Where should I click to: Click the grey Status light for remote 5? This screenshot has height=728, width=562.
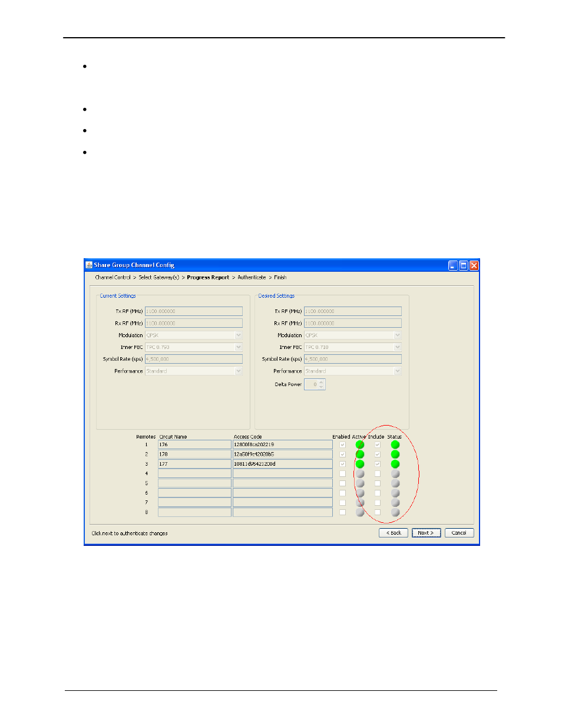pos(395,483)
